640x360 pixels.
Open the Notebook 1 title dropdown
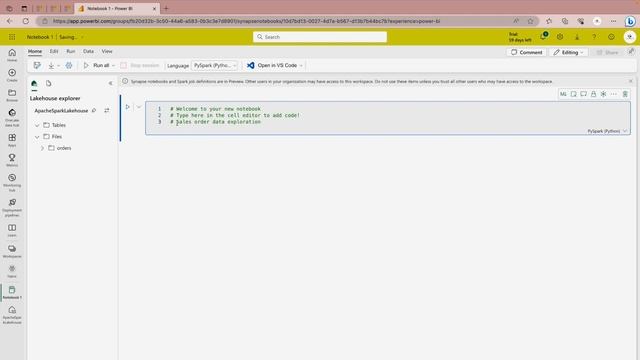click(82, 37)
